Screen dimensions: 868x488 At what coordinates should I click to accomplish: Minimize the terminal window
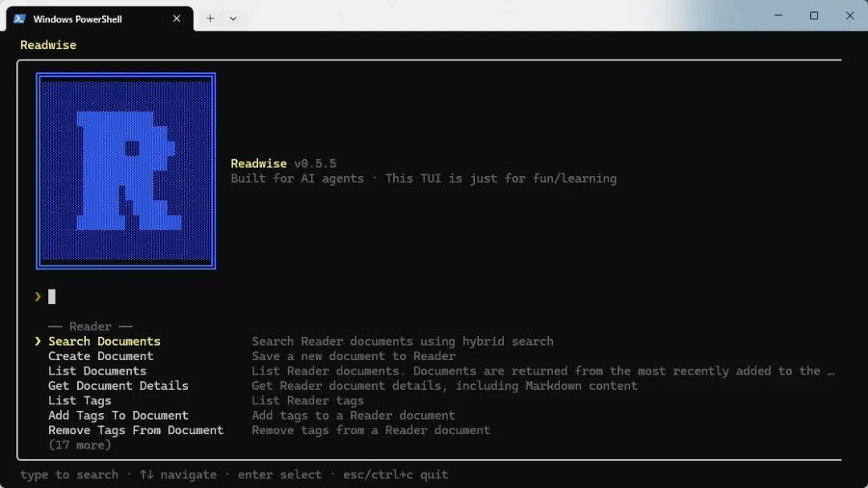pyautogui.click(x=777, y=16)
